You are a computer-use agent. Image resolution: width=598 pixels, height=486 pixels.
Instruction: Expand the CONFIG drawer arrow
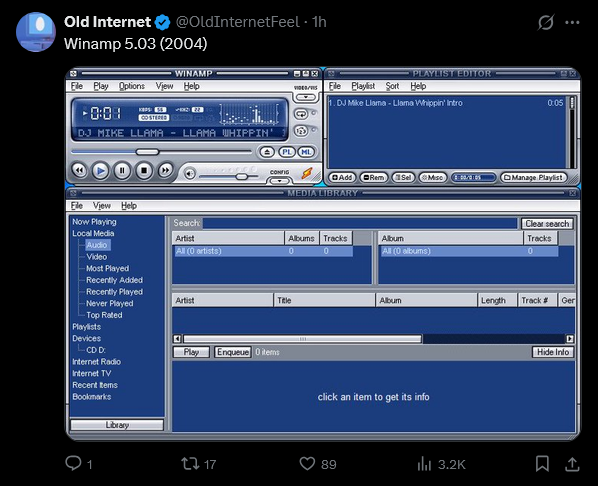pyautogui.click(x=280, y=180)
